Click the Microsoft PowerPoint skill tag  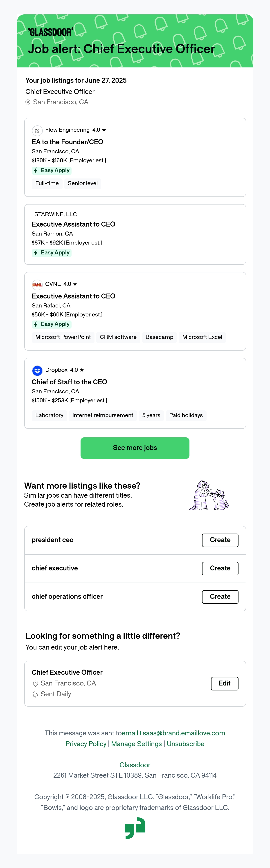[63, 337]
